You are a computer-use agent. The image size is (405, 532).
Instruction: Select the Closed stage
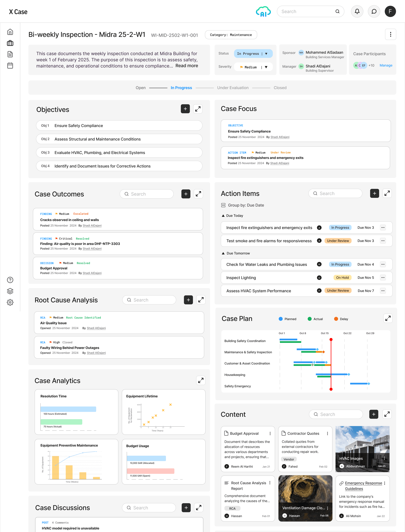280,88
